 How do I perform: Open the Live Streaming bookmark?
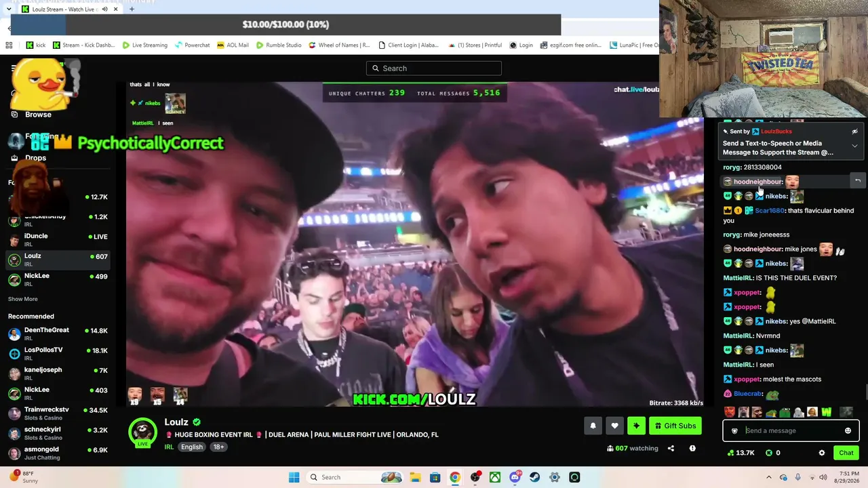[144, 45]
